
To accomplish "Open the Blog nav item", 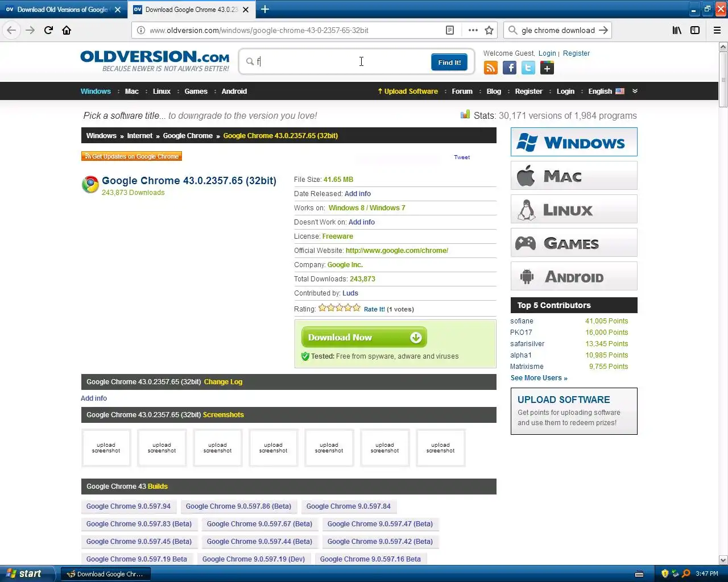I will pyautogui.click(x=494, y=91).
